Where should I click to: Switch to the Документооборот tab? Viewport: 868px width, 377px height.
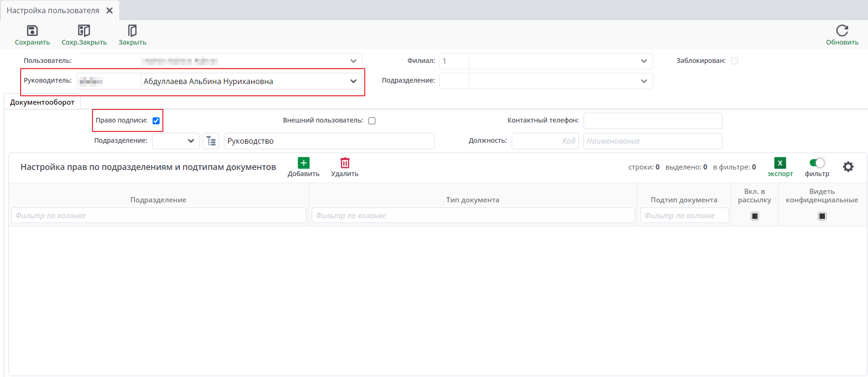(42, 102)
